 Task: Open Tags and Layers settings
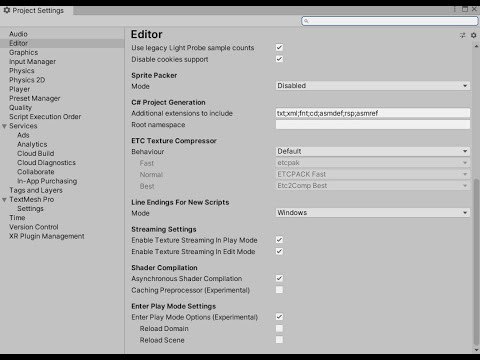pos(36,190)
